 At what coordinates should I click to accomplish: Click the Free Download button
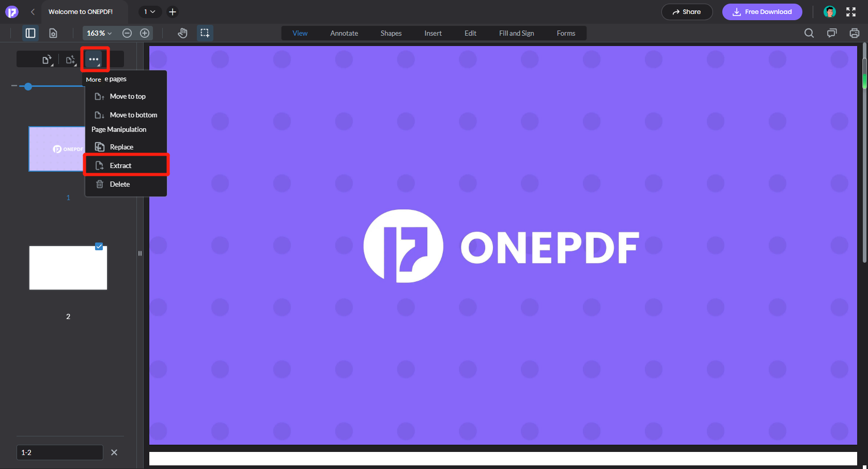pos(762,11)
